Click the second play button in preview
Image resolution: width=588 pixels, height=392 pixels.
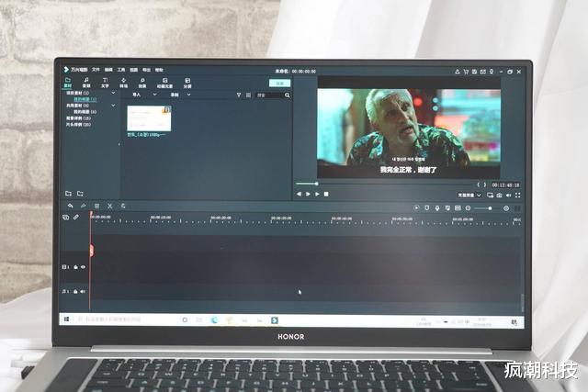(317, 194)
